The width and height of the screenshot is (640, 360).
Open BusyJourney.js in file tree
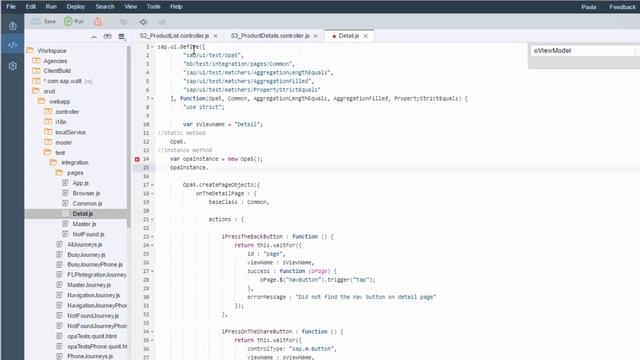(86, 255)
